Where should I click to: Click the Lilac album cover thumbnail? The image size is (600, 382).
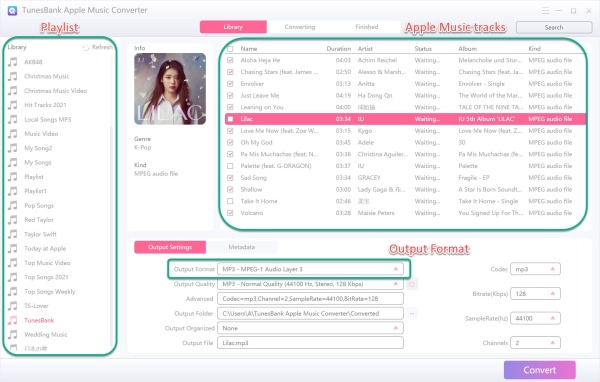click(x=170, y=89)
